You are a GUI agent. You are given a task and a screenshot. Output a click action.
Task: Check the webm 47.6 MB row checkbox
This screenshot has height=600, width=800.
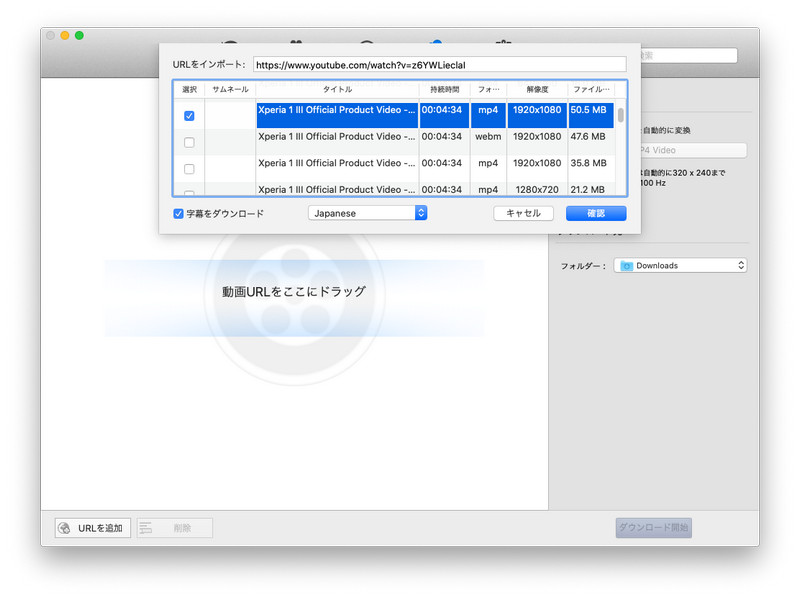(x=189, y=142)
